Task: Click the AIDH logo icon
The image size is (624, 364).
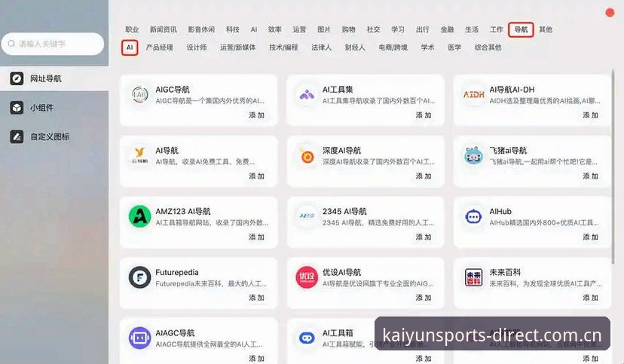Action: click(473, 95)
